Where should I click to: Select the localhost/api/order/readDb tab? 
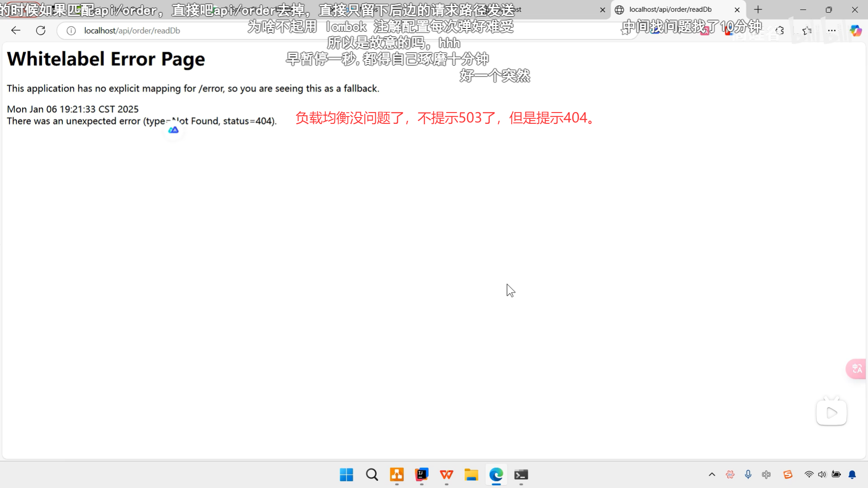tap(670, 9)
